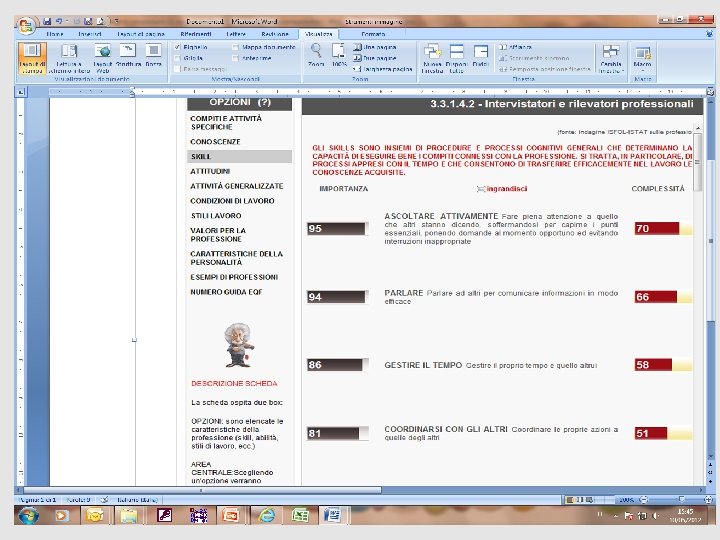Expand the Undo history arrow
Viewport: 720px width, 540px height.
point(67,21)
